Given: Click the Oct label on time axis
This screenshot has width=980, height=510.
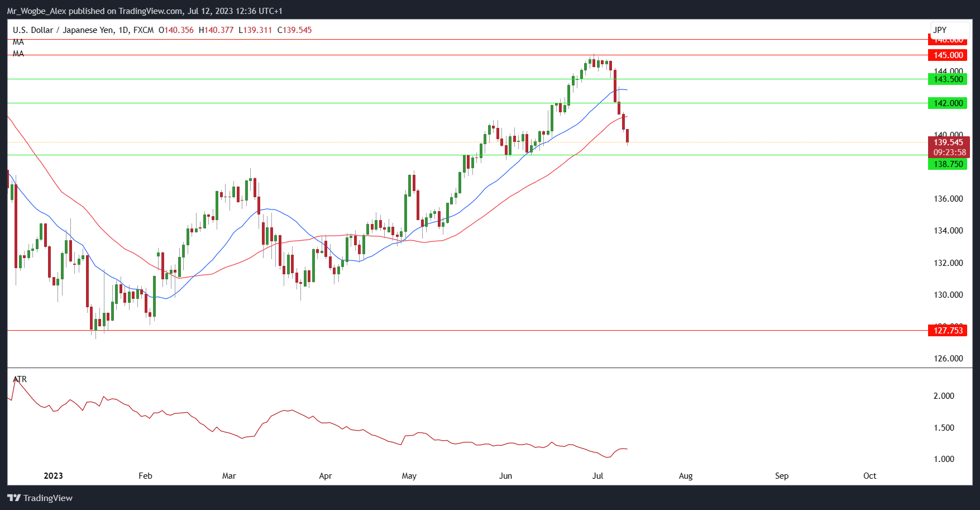Looking at the screenshot, I should coord(870,476).
